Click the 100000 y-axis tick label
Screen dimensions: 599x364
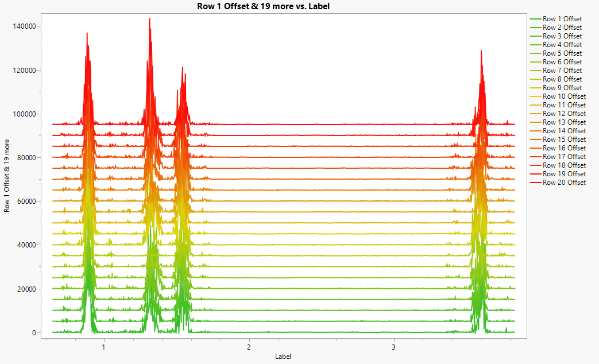click(x=25, y=114)
